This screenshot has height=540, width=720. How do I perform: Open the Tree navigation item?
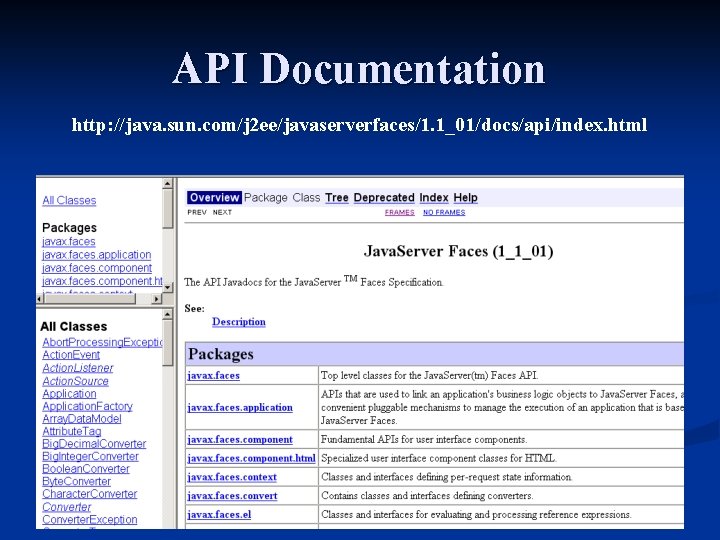point(337,197)
